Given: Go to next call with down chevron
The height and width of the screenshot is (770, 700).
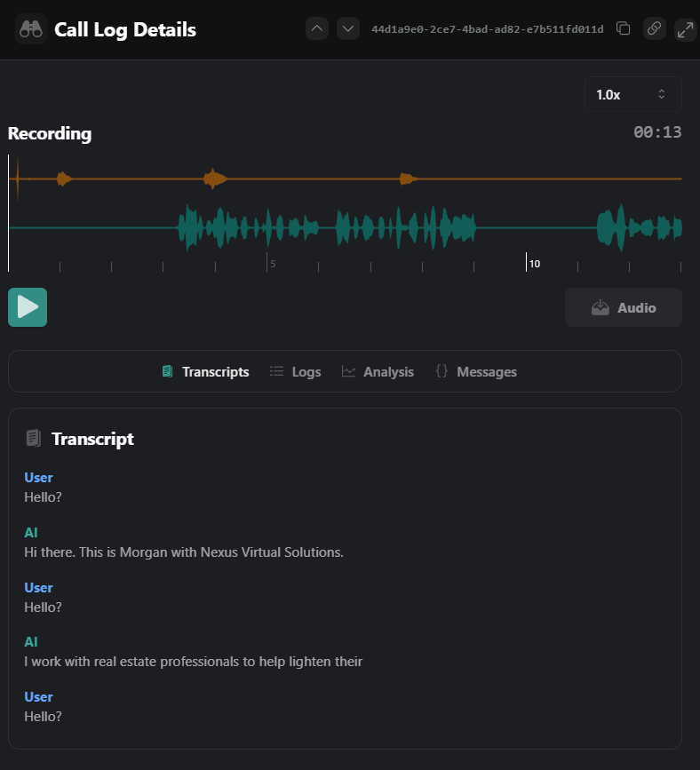Looking at the screenshot, I should click(x=348, y=28).
